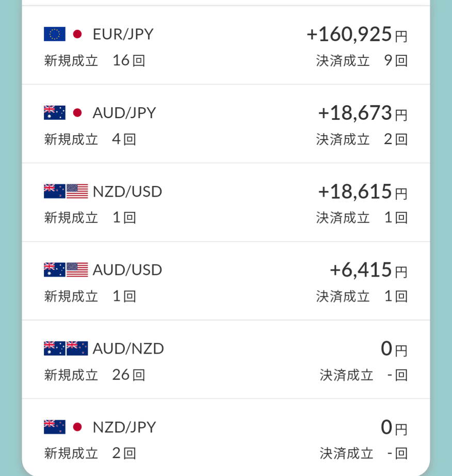Click the New Zealand flag in the AUD/NZD row

77,348
